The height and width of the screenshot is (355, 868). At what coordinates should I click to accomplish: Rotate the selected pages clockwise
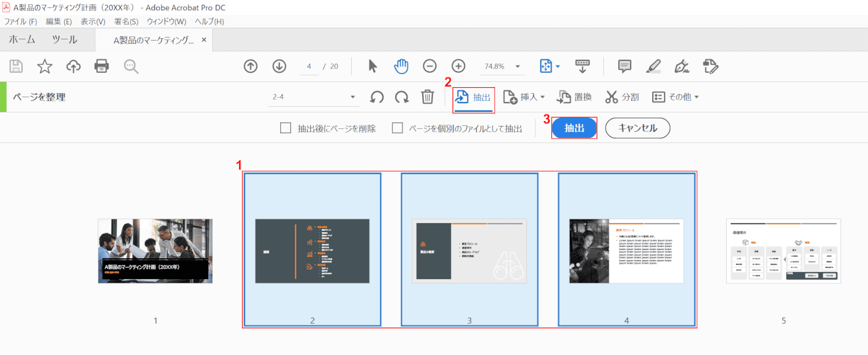tap(402, 97)
